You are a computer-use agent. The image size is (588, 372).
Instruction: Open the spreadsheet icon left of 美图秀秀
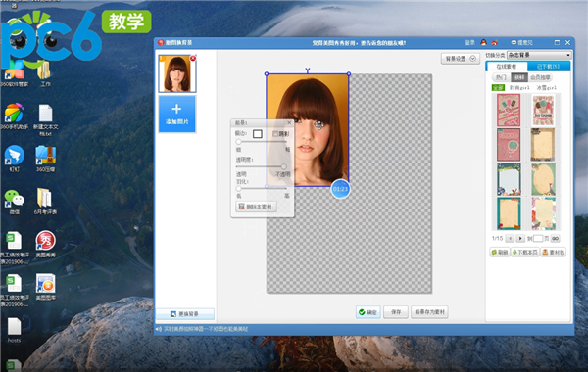coord(14,248)
